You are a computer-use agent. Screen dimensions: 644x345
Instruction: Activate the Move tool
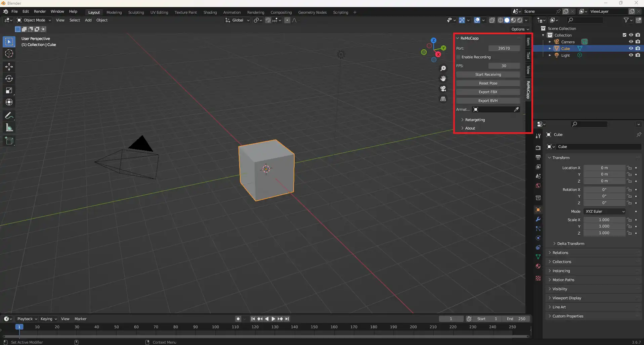[x=9, y=67]
